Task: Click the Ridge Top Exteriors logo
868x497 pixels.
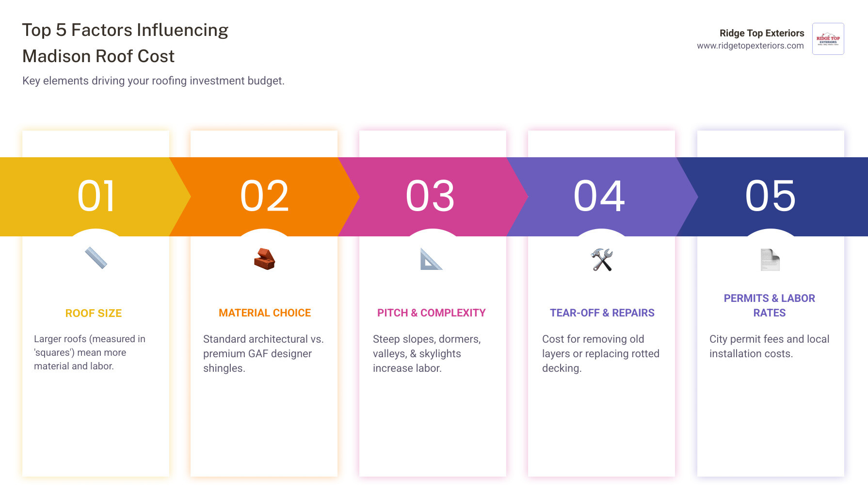Action: (x=828, y=39)
